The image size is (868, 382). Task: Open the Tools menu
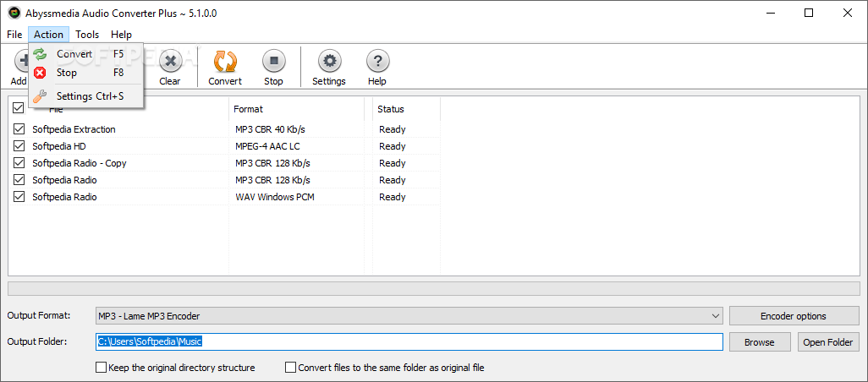point(87,35)
